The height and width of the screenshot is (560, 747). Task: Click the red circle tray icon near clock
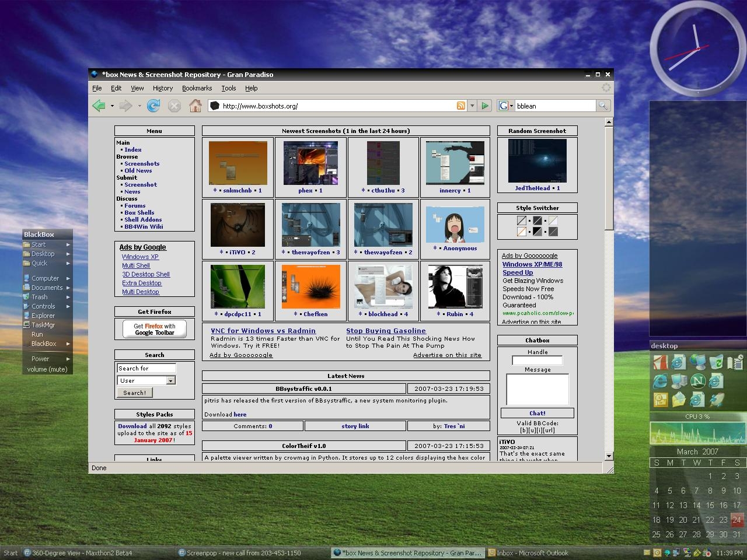pos(707,553)
